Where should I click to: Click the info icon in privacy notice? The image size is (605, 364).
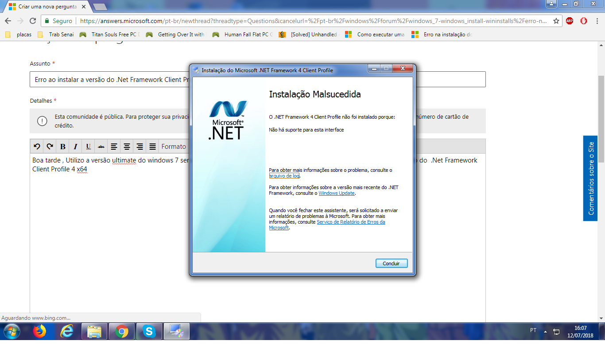(x=42, y=121)
